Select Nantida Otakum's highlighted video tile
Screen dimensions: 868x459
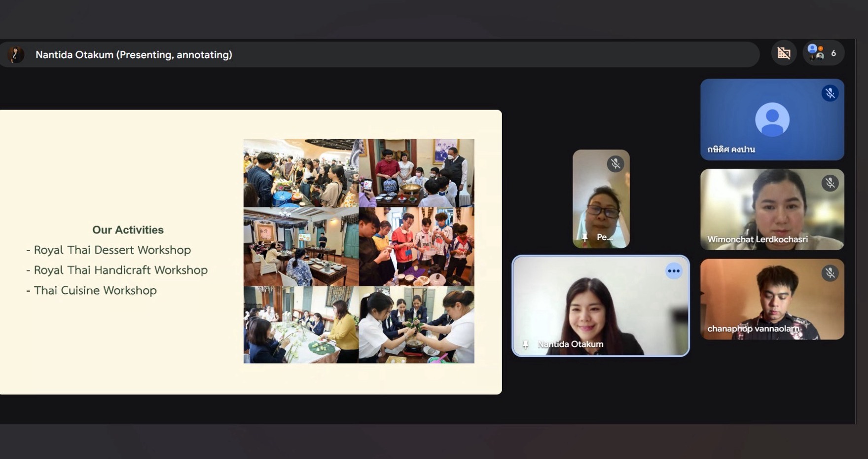coord(600,306)
